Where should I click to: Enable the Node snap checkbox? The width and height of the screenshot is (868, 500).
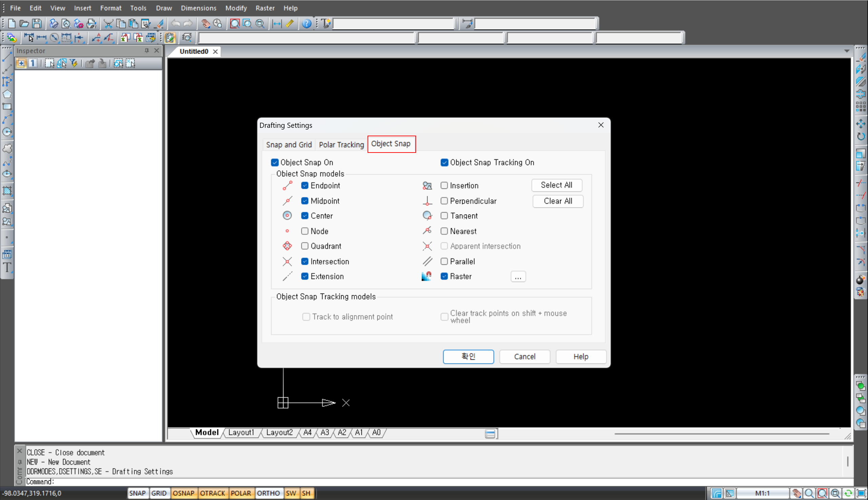(x=305, y=231)
